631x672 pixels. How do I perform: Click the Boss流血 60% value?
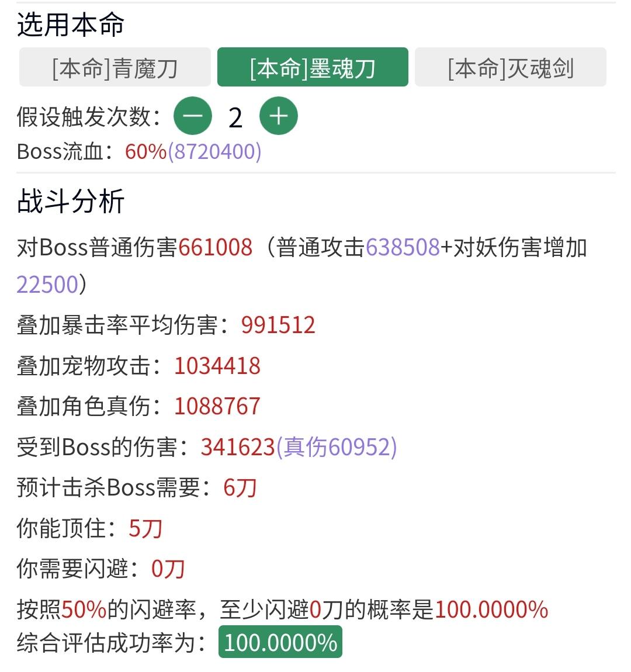point(145,152)
